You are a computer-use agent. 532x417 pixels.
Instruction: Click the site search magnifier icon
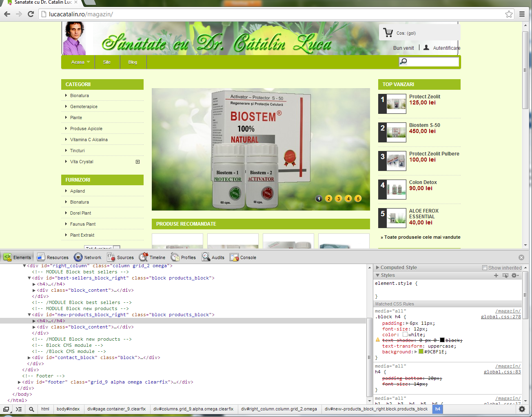403,61
